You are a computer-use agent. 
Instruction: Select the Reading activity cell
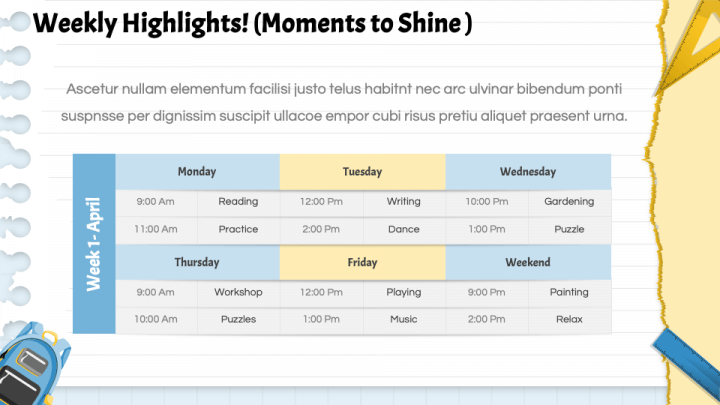click(238, 202)
